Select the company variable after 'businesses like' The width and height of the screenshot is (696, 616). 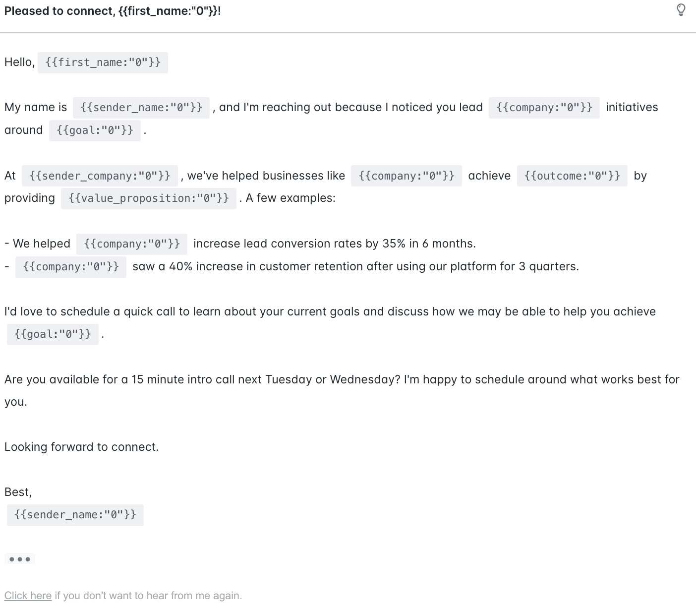coord(406,176)
